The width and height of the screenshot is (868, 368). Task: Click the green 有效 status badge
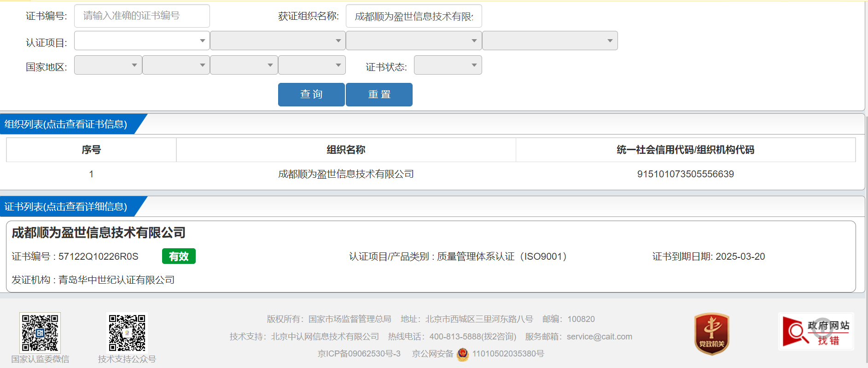[179, 256]
